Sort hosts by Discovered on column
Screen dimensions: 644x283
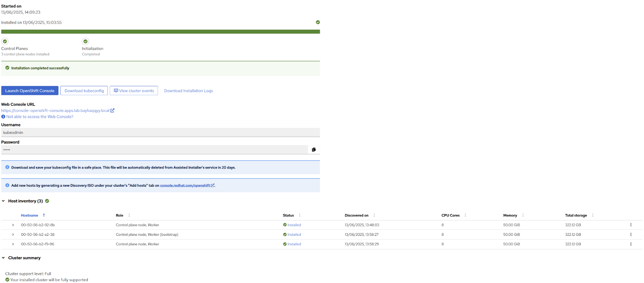click(357, 215)
